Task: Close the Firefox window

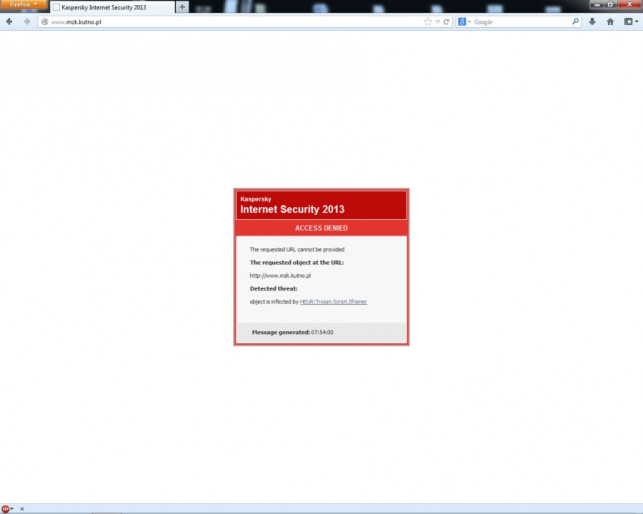Action: (x=629, y=4)
